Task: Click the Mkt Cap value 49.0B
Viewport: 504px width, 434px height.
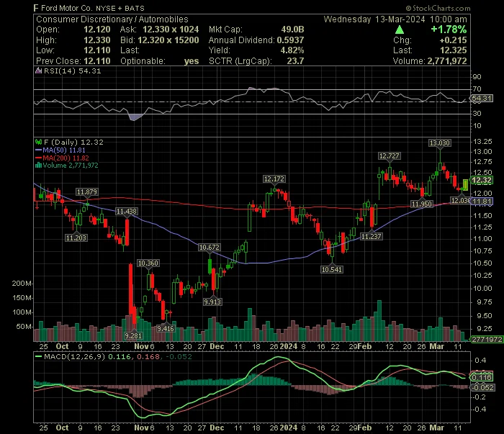Action: point(292,30)
